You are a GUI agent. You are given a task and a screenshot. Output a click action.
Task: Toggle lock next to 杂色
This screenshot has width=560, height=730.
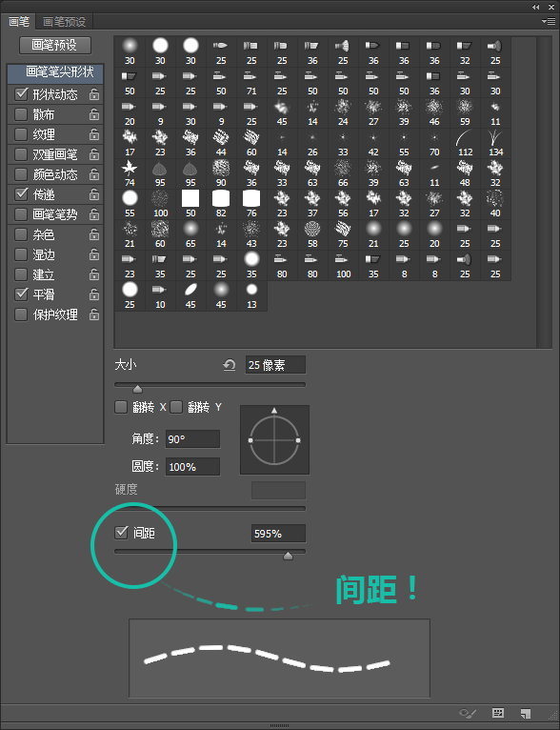click(x=94, y=234)
